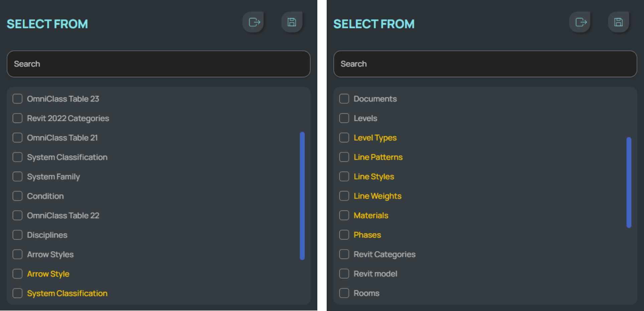Screen dimensions: 644x311
Task: Tick the Documents checkbox
Action: click(x=344, y=99)
